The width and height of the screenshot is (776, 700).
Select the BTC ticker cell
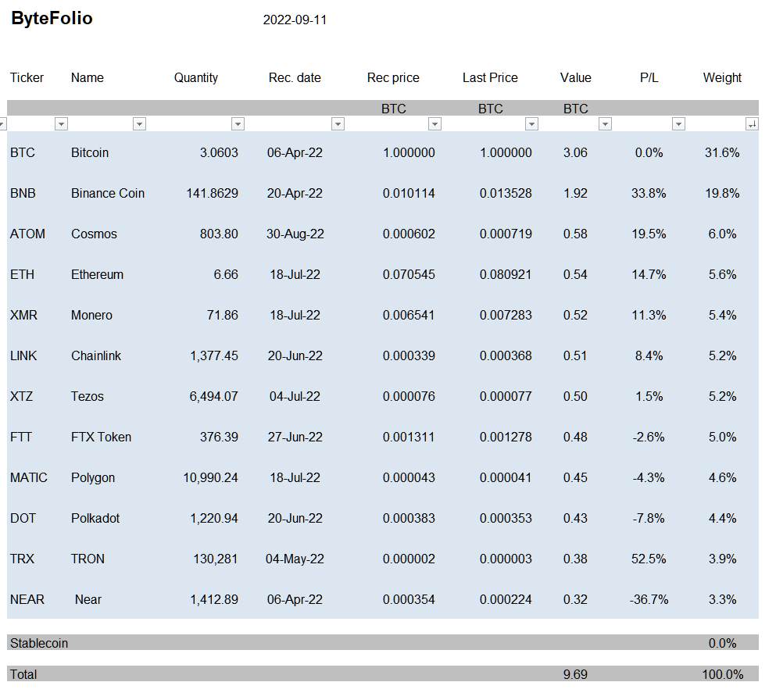click(22, 152)
